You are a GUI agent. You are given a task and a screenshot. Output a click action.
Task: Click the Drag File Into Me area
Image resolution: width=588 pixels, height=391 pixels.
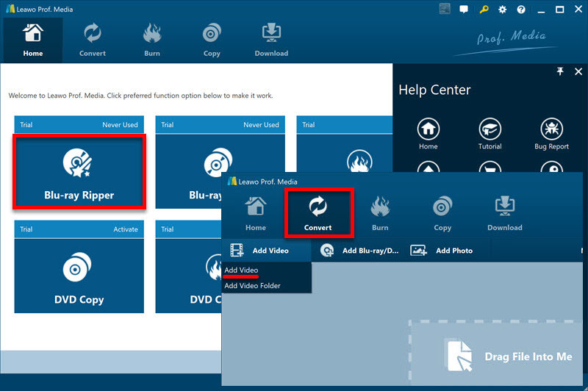point(495,351)
